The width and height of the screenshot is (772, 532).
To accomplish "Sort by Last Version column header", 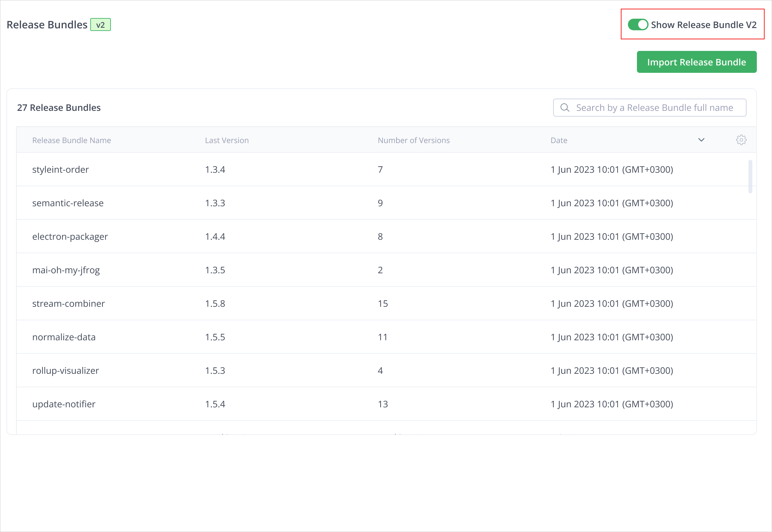I will click(227, 140).
